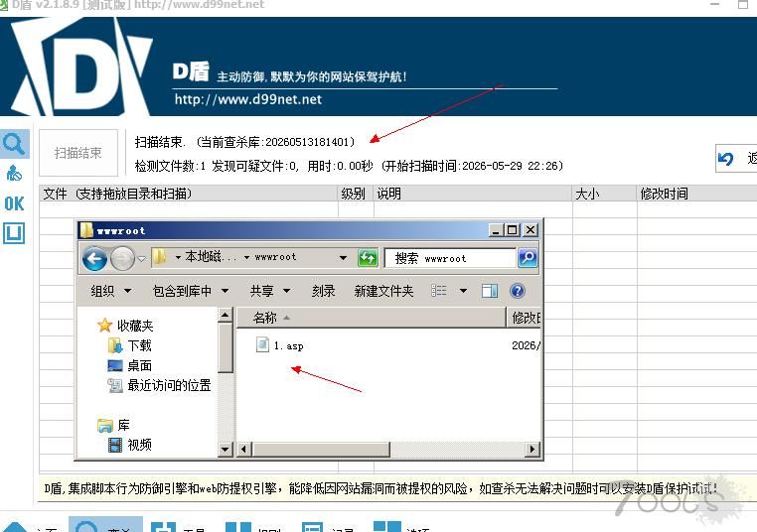Show the preview pane in explorer
The image size is (757, 532).
coord(490,291)
